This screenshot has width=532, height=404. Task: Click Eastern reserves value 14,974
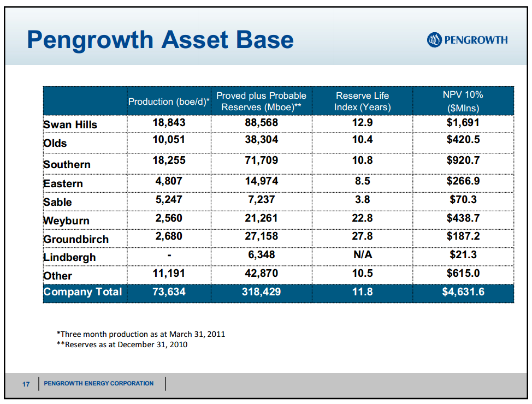262,181
